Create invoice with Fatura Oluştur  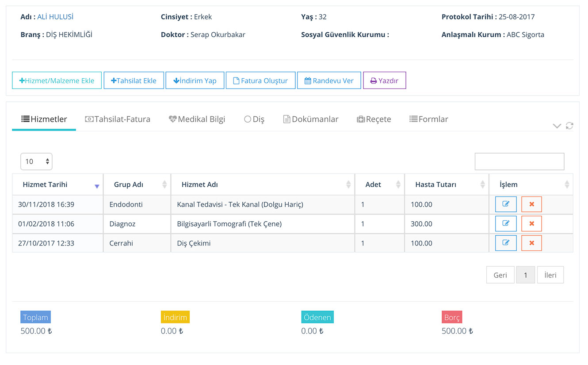(x=260, y=81)
